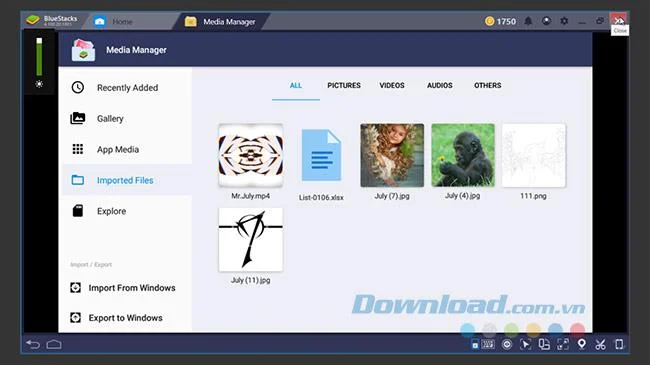Image resolution: width=650 pixels, height=365 pixels.
Task: Adjust the green brightness slider
Action: click(x=39, y=57)
